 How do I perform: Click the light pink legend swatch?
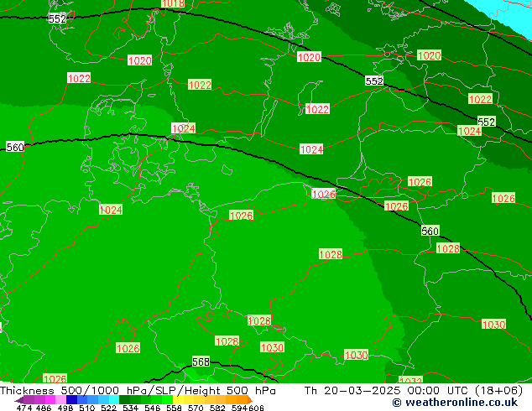click(60, 400)
